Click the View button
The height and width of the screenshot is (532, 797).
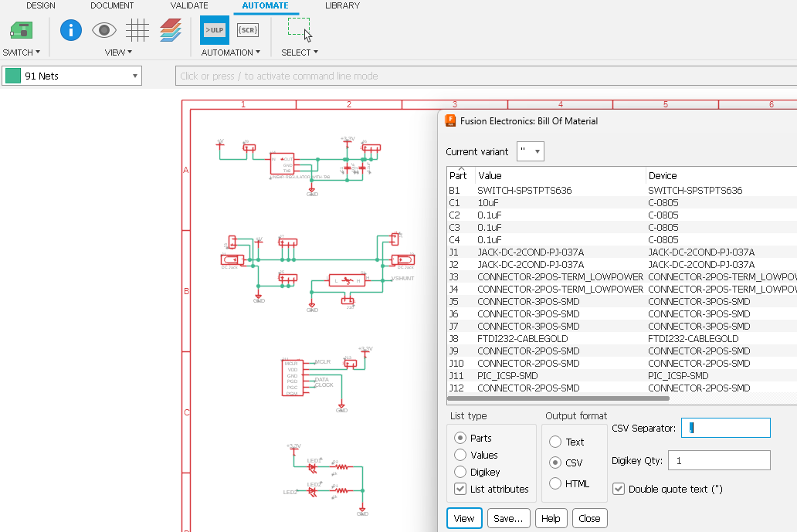coord(464,518)
